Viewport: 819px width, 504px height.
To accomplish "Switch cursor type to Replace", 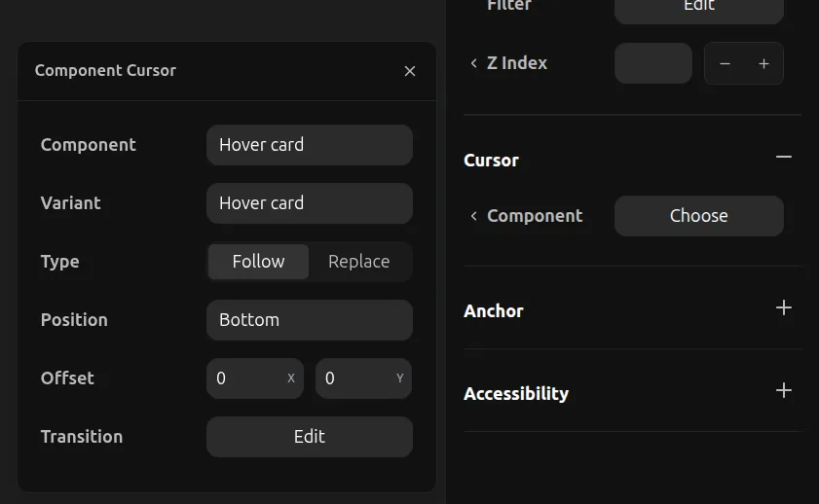I will pyautogui.click(x=359, y=262).
